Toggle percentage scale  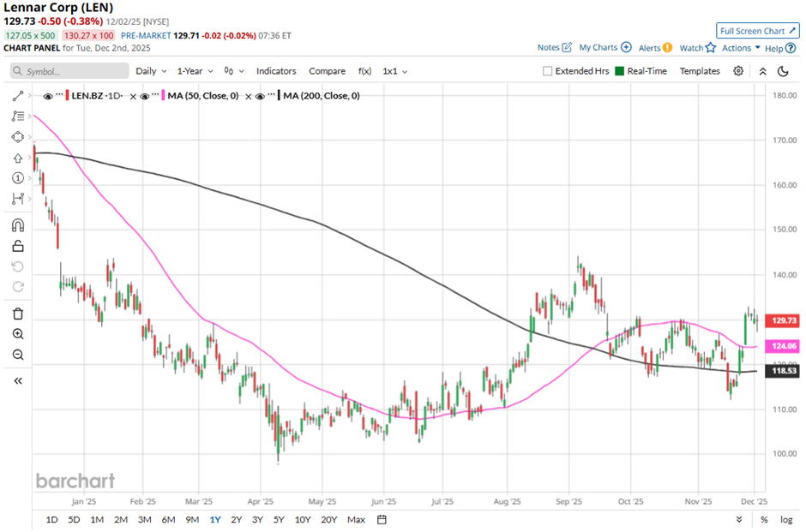click(764, 520)
